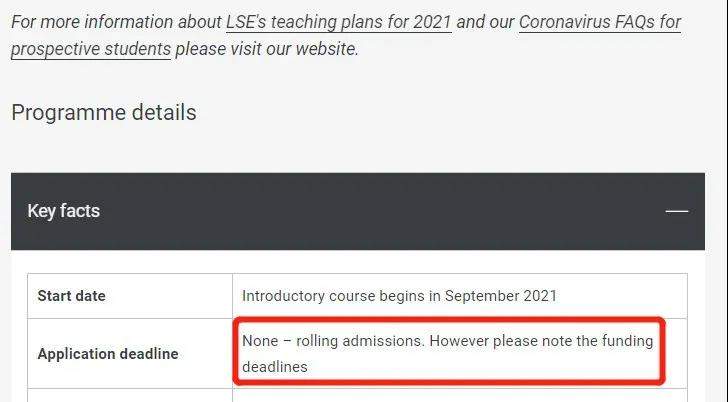
Task: Open "LSE's teaching plans for 2021" link
Action: point(339,21)
